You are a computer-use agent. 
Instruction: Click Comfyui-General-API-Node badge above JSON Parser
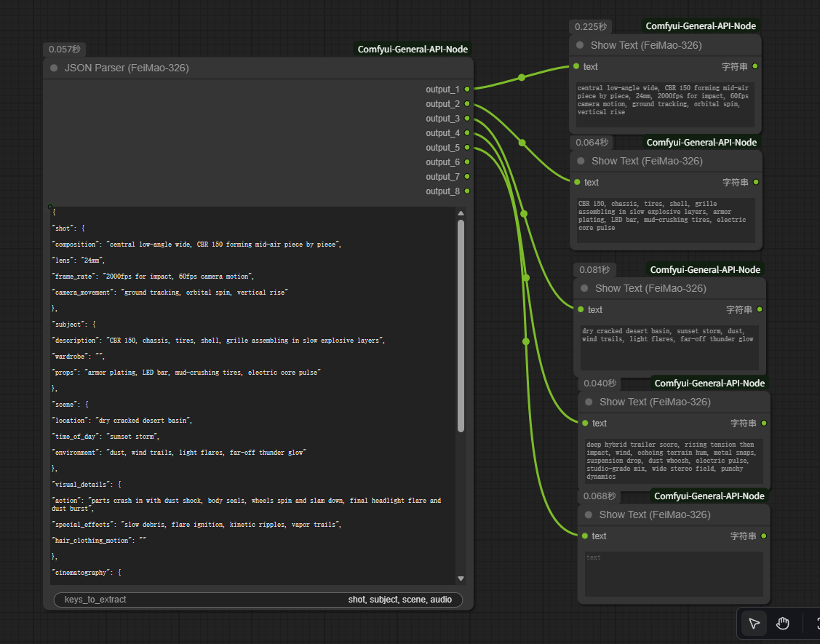point(413,49)
